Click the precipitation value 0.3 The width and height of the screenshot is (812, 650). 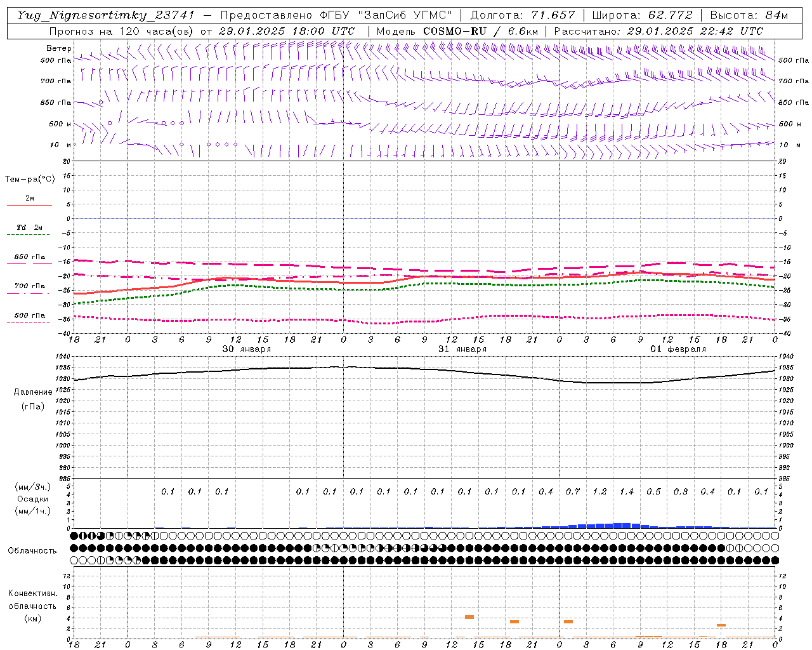(681, 491)
